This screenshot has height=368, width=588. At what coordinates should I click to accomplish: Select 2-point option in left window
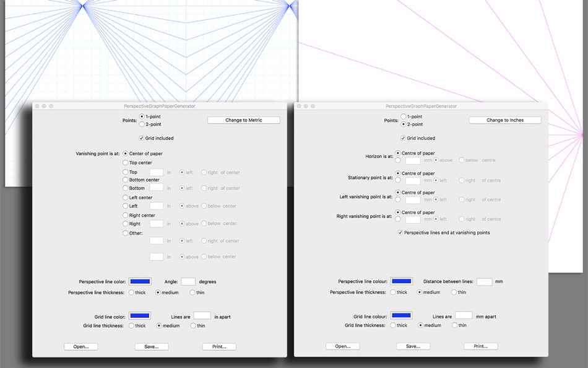[142, 125]
